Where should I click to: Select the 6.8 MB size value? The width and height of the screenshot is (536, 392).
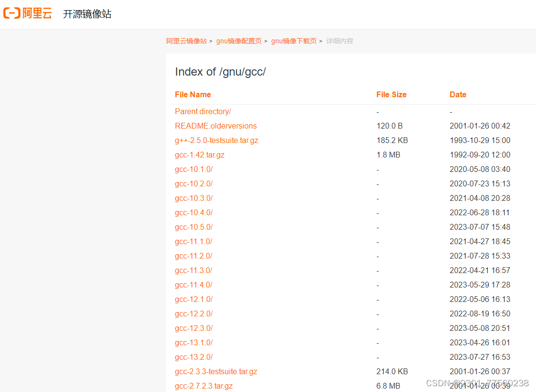(389, 386)
